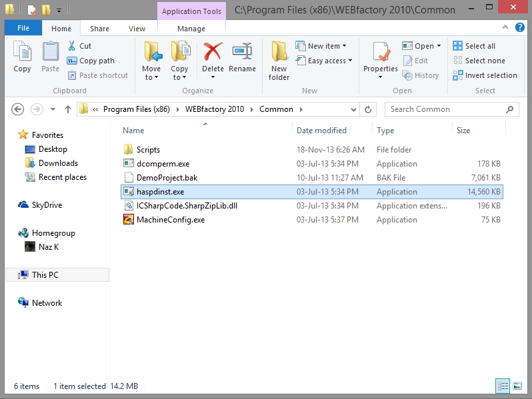Click the Application Tools contextual tab
The width and height of the screenshot is (532, 399).
tap(191, 11)
